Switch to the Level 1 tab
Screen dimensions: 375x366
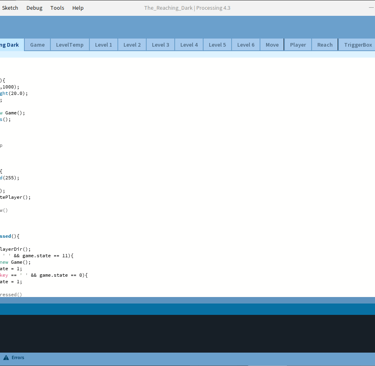[103, 45]
